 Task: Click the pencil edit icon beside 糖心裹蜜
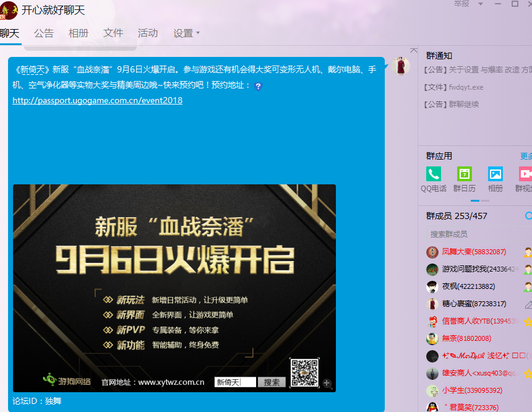point(528,304)
